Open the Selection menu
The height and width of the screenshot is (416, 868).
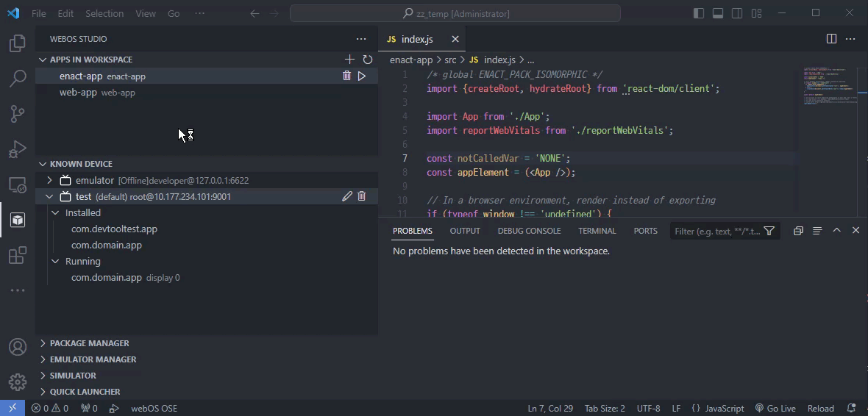click(x=104, y=13)
